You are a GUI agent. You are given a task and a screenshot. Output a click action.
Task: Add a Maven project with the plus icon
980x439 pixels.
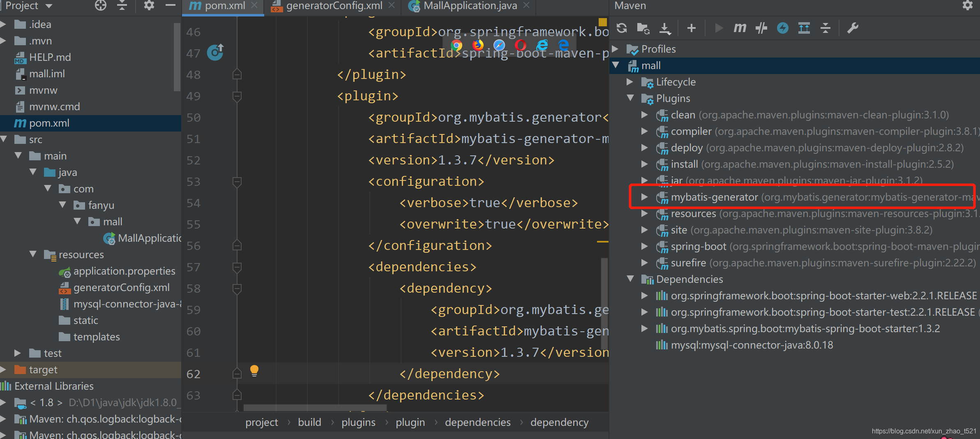pyautogui.click(x=692, y=28)
